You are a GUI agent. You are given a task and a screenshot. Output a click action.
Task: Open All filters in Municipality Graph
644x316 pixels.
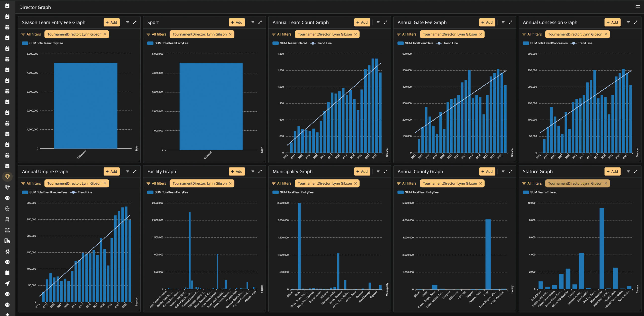click(282, 183)
